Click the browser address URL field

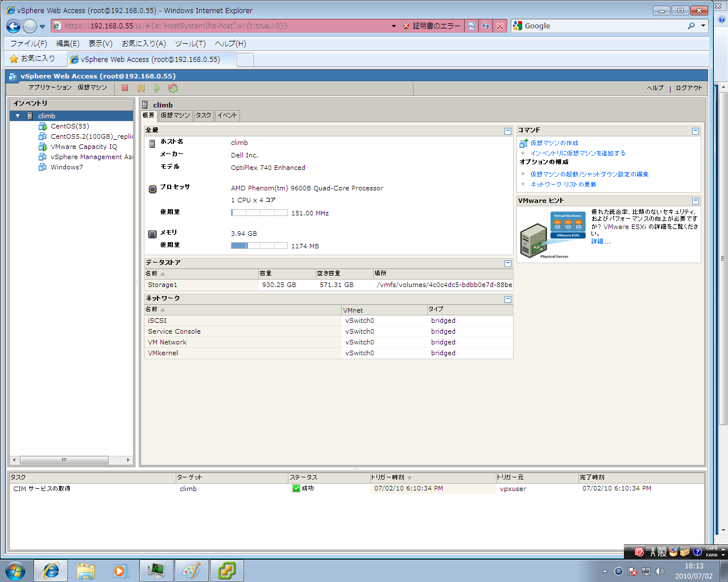coord(226,26)
